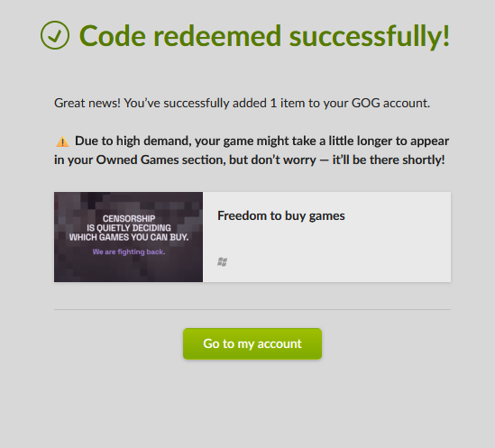Click the orange warning triangle icon

point(62,142)
